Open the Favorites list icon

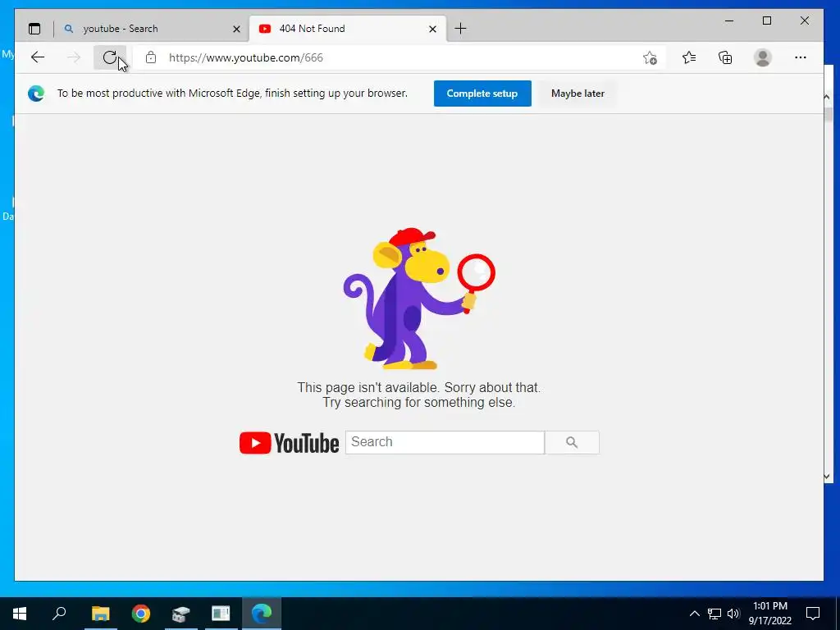[x=689, y=57]
